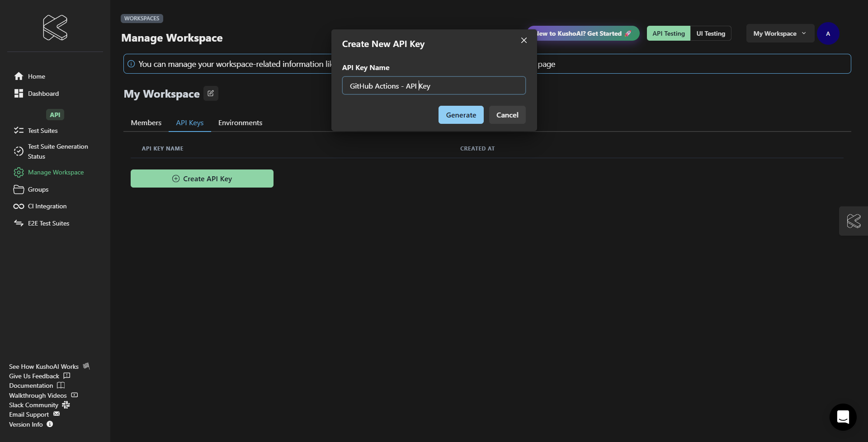Viewport: 868px width, 442px height.
Task: Open the Email Support link
Action: pos(29,414)
